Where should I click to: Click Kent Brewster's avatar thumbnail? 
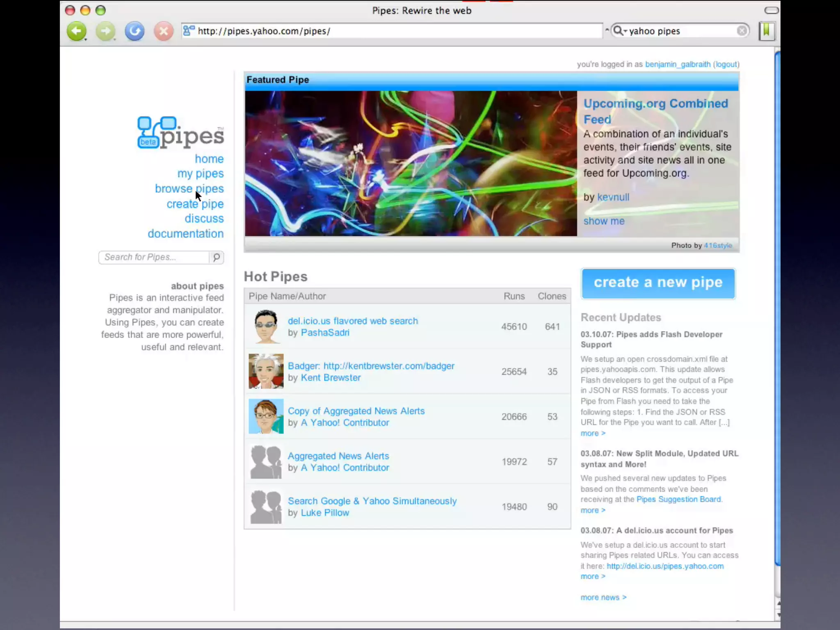[266, 371]
